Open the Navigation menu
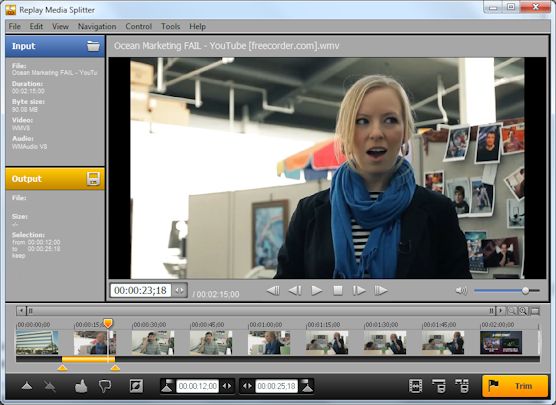The height and width of the screenshot is (405, 556). point(97,27)
